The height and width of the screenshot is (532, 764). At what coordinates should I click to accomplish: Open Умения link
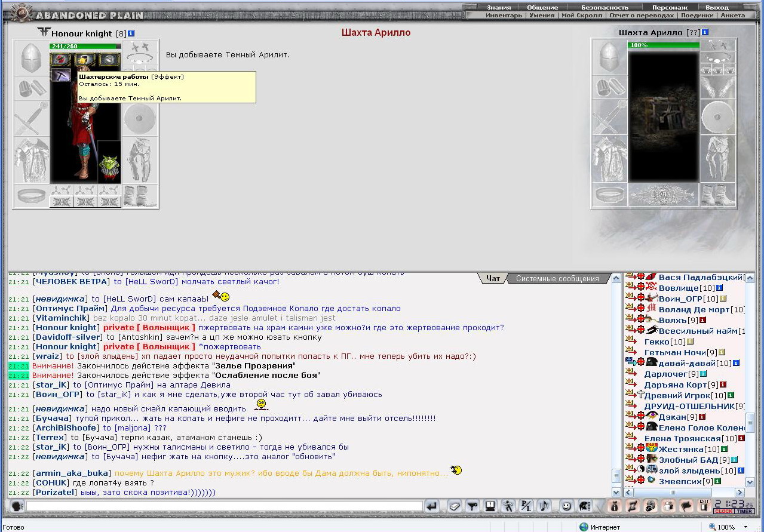(542, 16)
